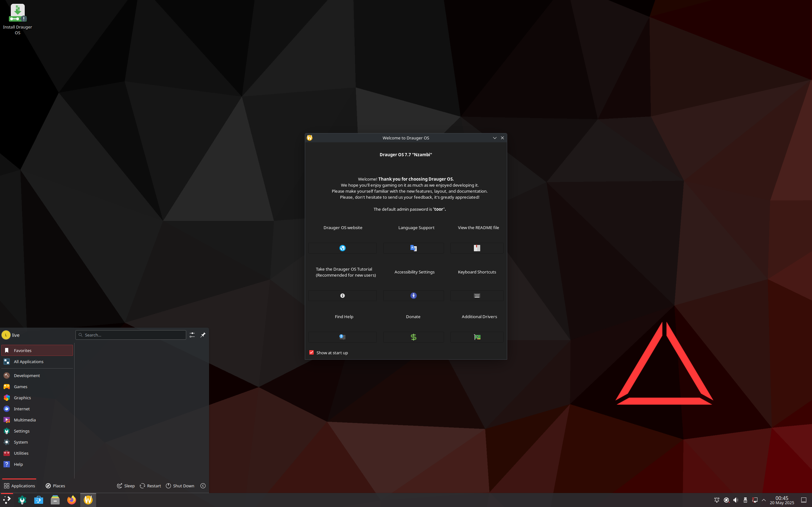Click the Keyboard Shortcuts keyboard icon
This screenshot has height=507, width=812.
pyautogui.click(x=477, y=295)
